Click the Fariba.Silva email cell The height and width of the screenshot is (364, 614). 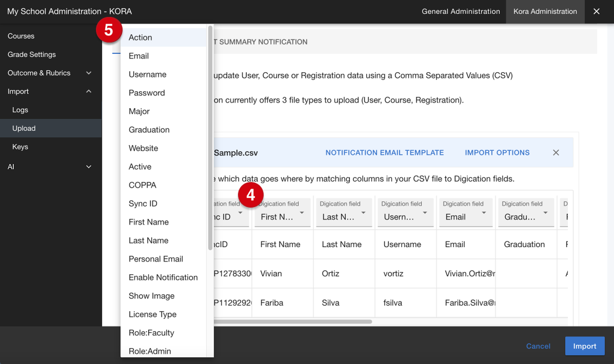coord(466,303)
